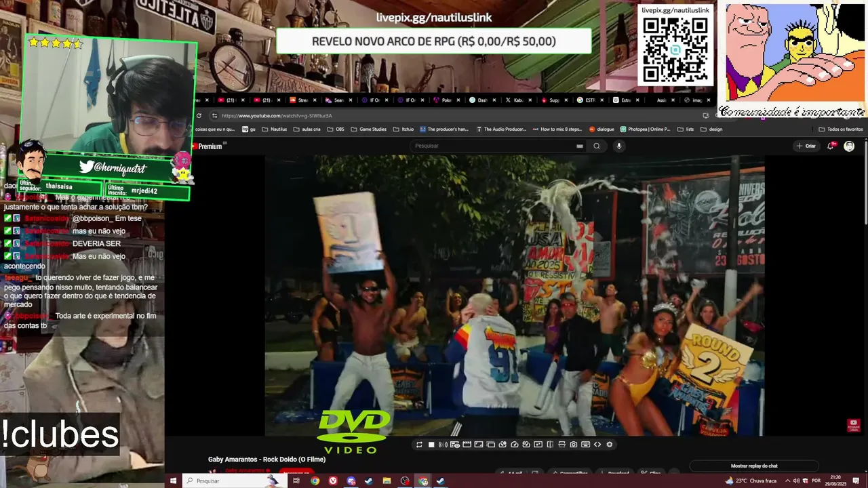Click Mostrar replay do chat button
This screenshot has width=868, height=488.
[x=754, y=466]
